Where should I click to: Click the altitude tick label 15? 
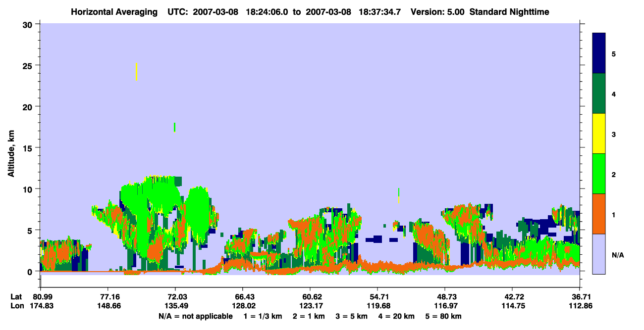click(29, 148)
